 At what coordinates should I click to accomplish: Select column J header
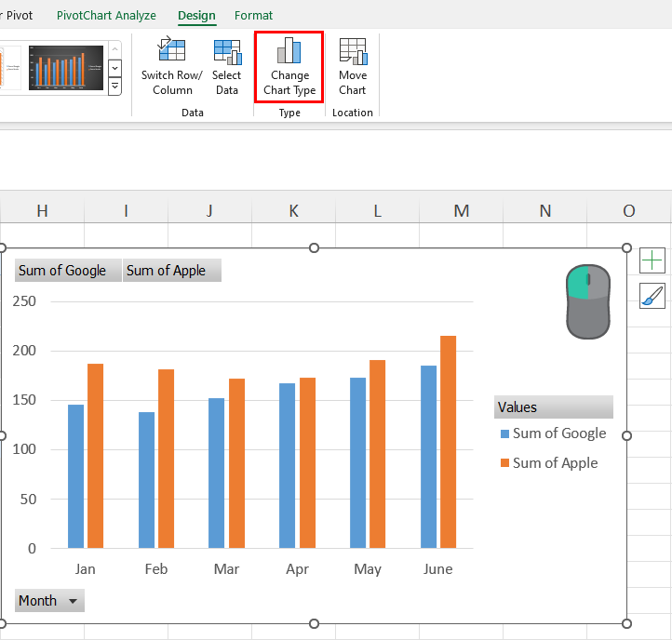click(x=209, y=211)
